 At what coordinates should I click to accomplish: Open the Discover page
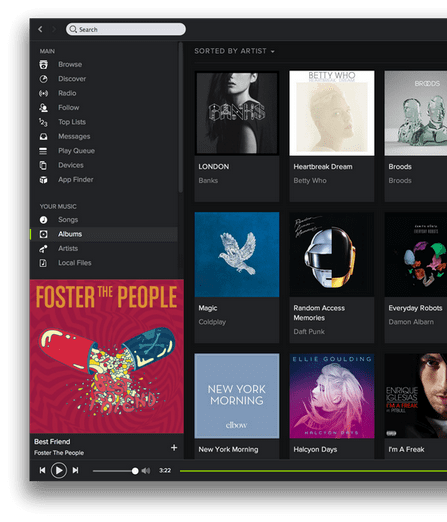click(x=72, y=79)
